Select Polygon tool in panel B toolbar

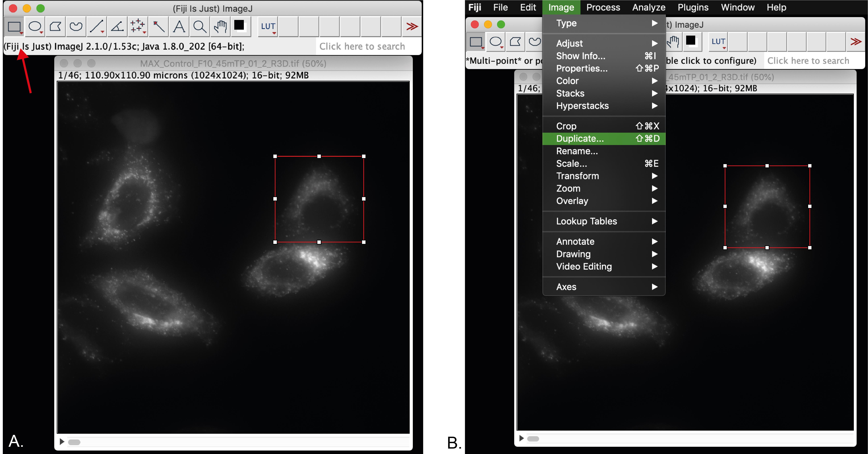point(515,42)
